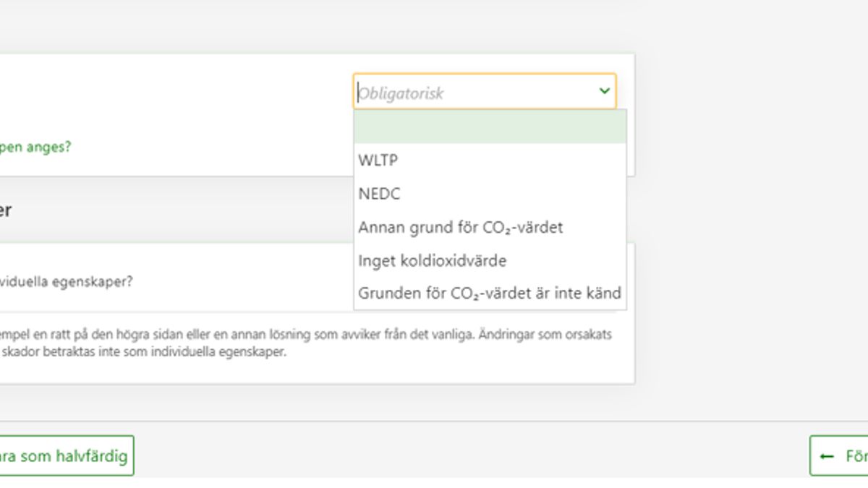Click the bold section heading ending in 'er'
868x488 pixels.
pyautogui.click(x=6, y=211)
